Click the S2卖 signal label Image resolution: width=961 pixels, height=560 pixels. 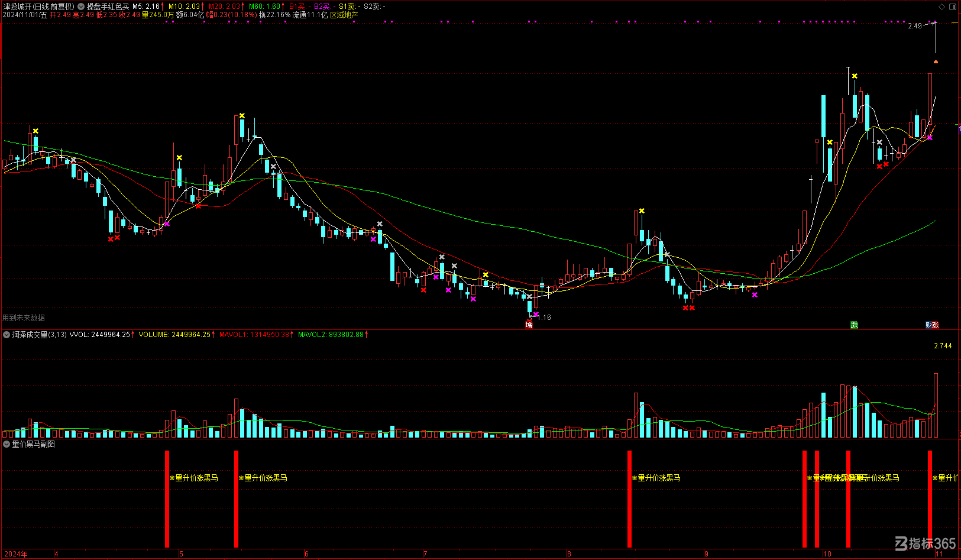[x=371, y=7]
